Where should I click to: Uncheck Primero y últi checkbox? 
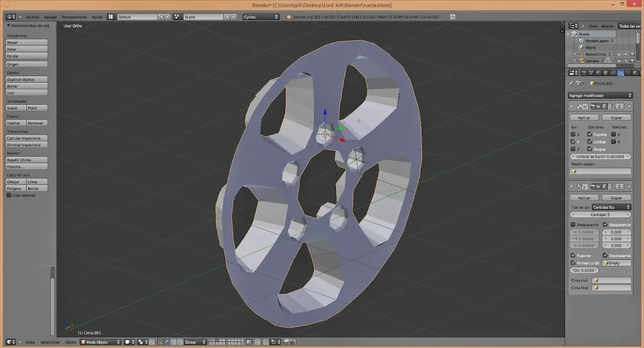(573, 263)
